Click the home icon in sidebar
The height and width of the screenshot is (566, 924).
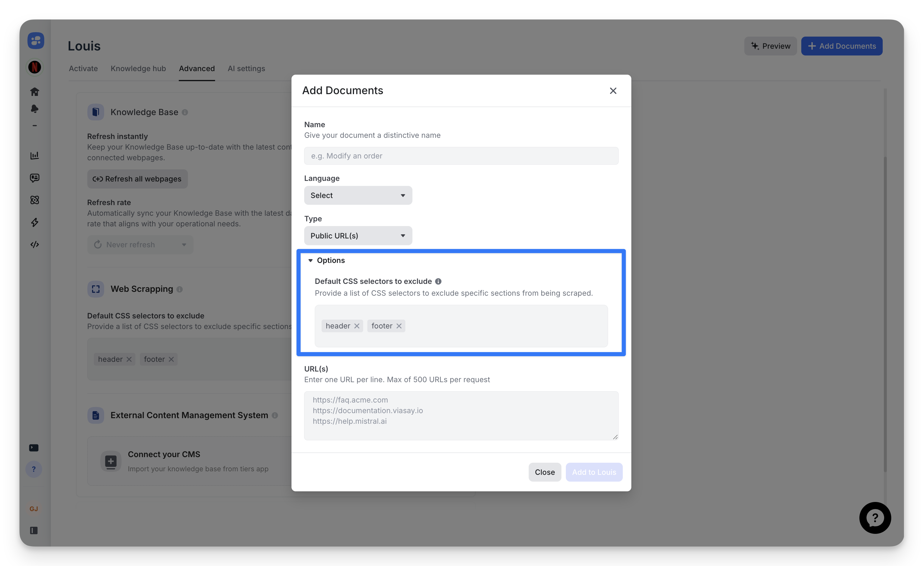pyautogui.click(x=35, y=91)
